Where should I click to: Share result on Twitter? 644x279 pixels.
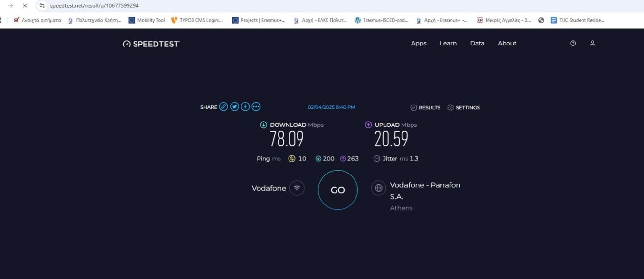pos(234,107)
